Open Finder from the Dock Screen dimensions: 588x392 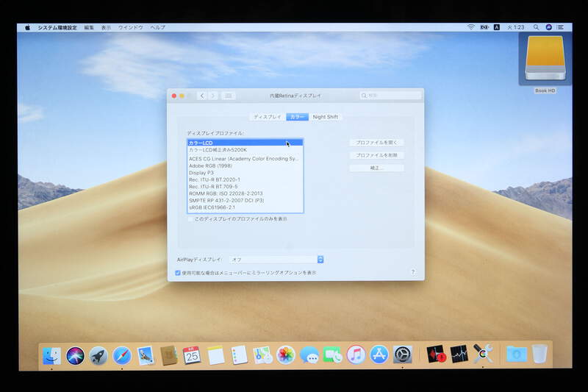pos(51,355)
